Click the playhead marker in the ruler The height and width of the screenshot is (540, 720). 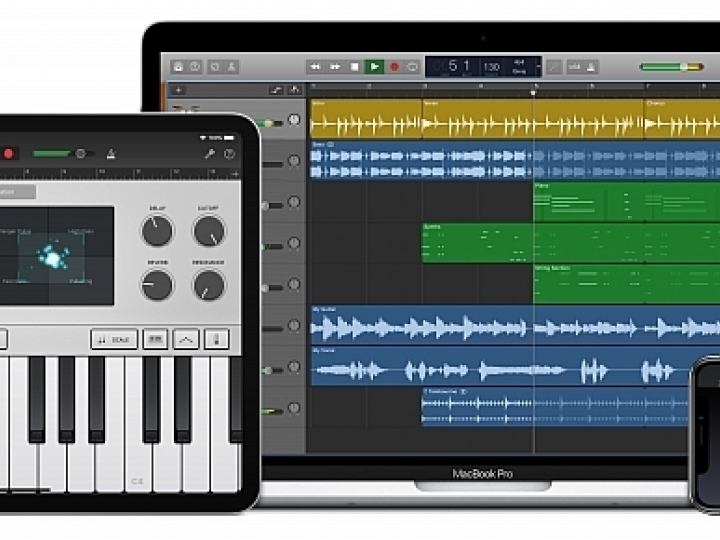coord(533,93)
